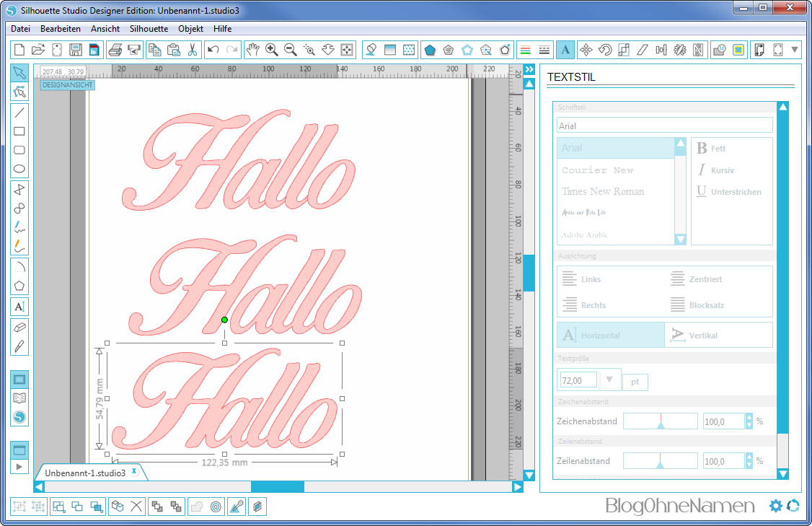Choose the Ellipse drawing tool
This screenshot has height=526, width=812.
point(19,170)
